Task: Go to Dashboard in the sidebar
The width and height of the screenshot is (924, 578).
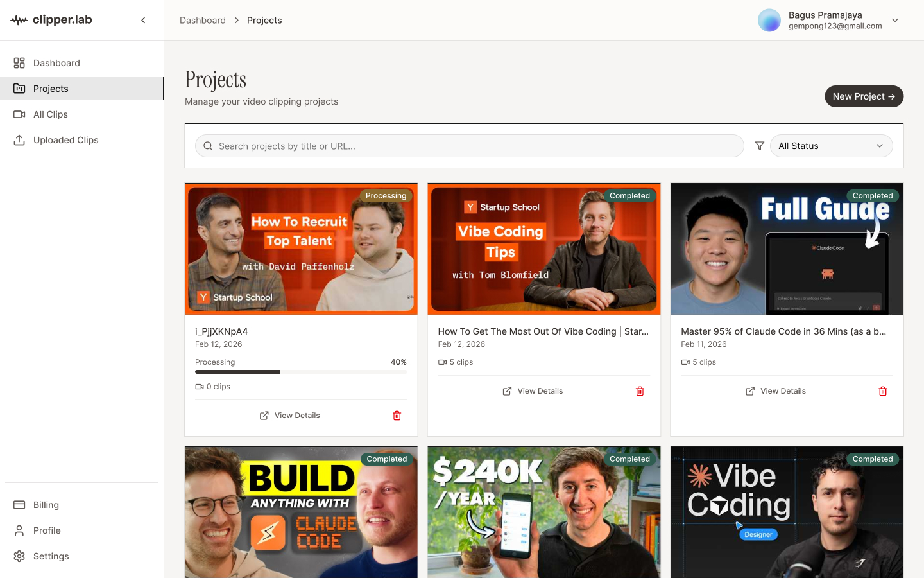Action: click(x=56, y=63)
